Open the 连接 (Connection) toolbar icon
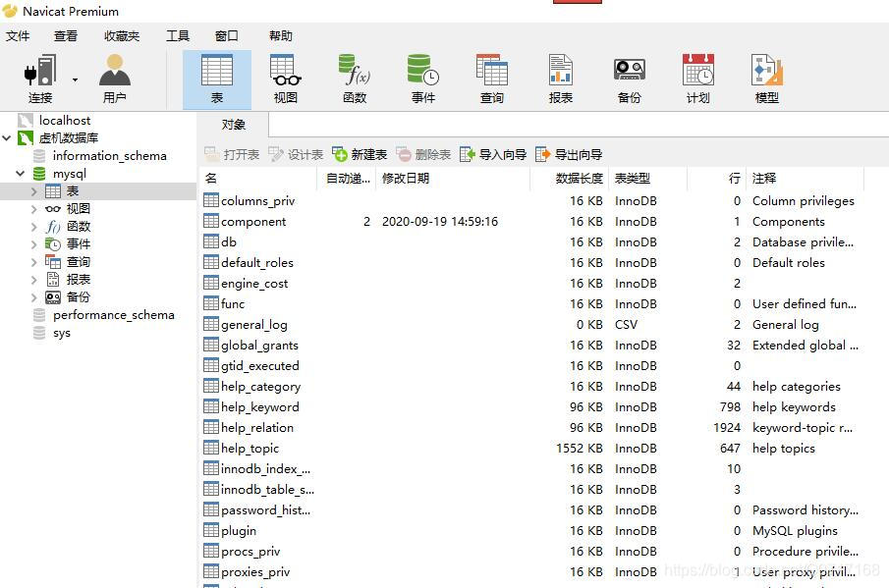 pos(39,79)
